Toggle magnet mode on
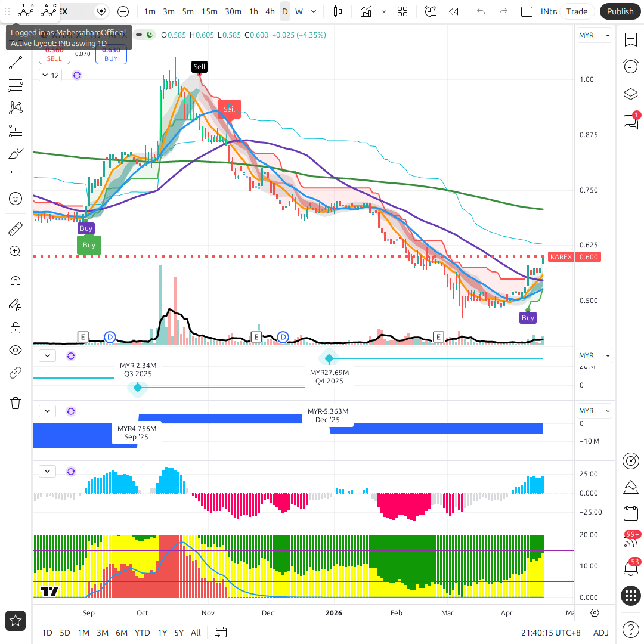This screenshot has width=644, height=644. coord(16,282)
